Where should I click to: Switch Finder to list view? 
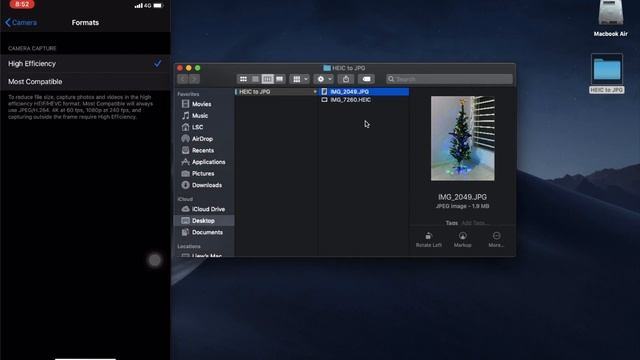point(256,79)
